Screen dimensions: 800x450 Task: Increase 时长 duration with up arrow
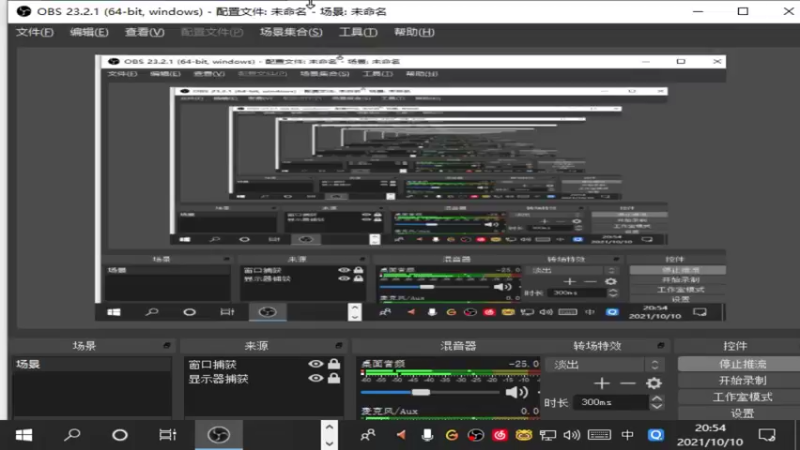tap(657, 398)
